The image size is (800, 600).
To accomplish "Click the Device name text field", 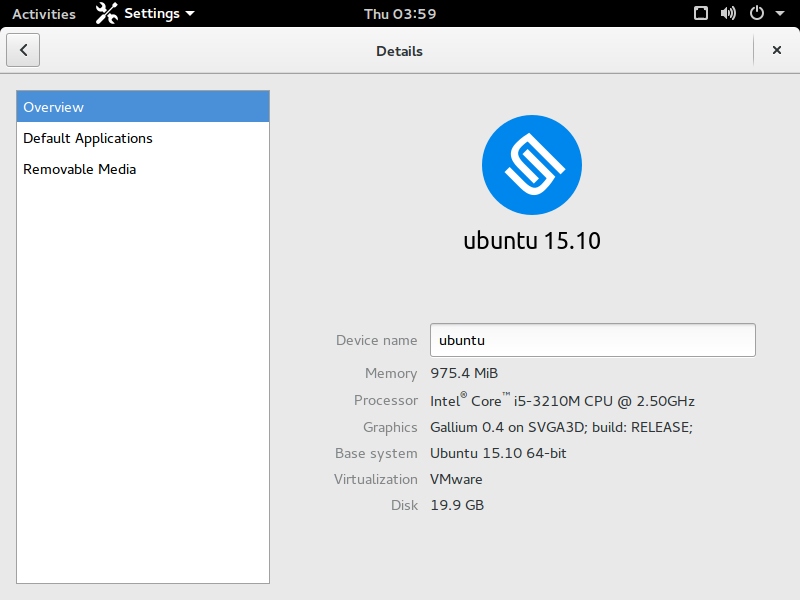I will 592,340.
